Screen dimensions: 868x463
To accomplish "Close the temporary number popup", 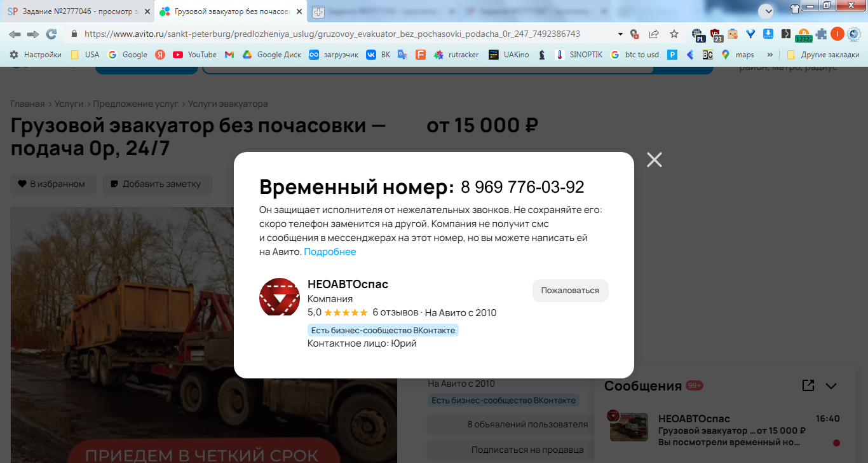I will (654, 160).
